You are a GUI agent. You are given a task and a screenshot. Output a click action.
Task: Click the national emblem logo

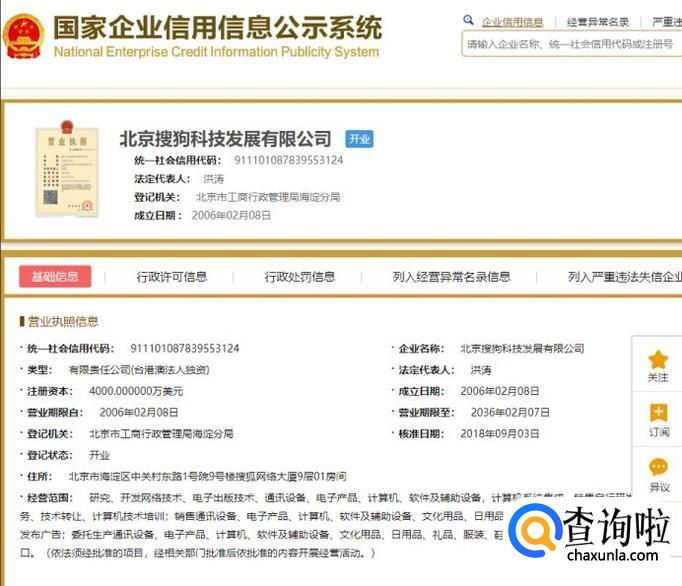click(23, 36)
